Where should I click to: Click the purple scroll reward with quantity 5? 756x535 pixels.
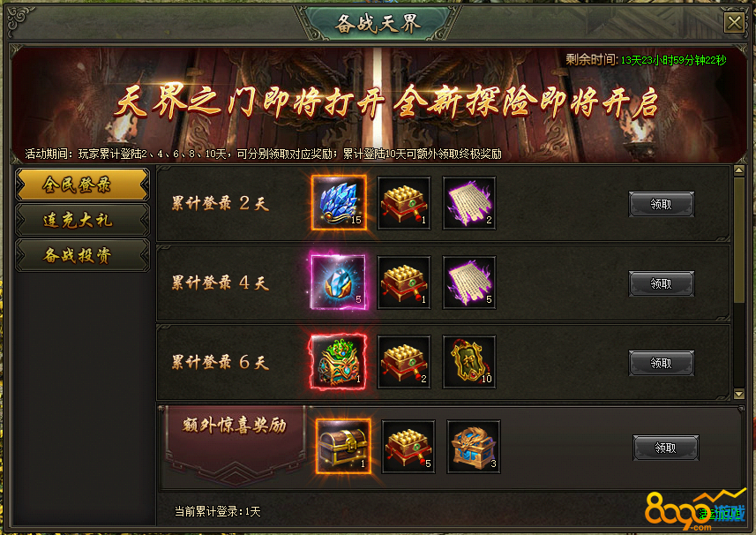(469, 283)
